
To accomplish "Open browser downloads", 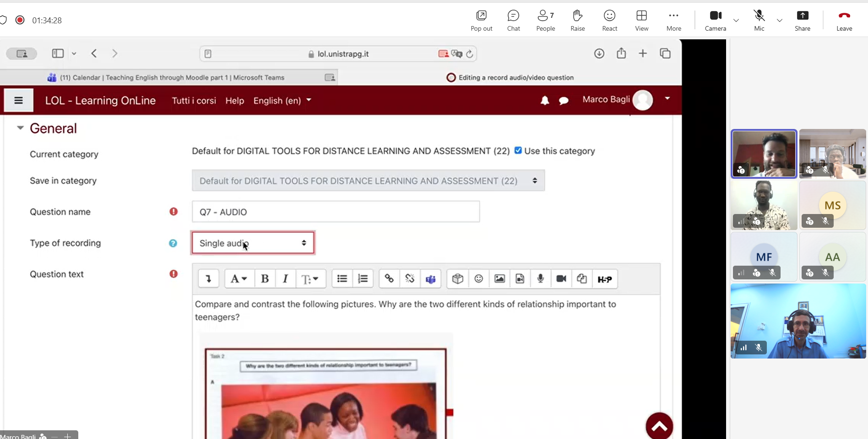I will point(599,54).
